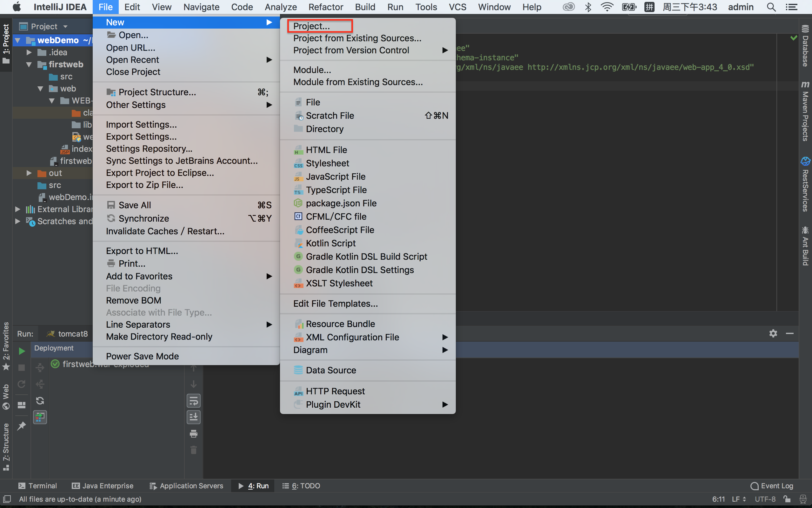
Task: Click the print icon in Run console
Action: tap(193, 433)
